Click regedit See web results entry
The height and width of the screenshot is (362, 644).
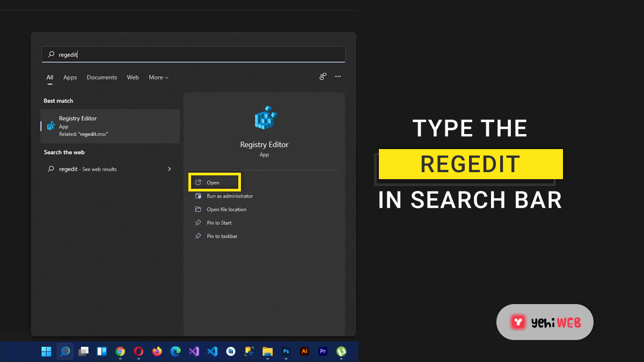(110, 169)
